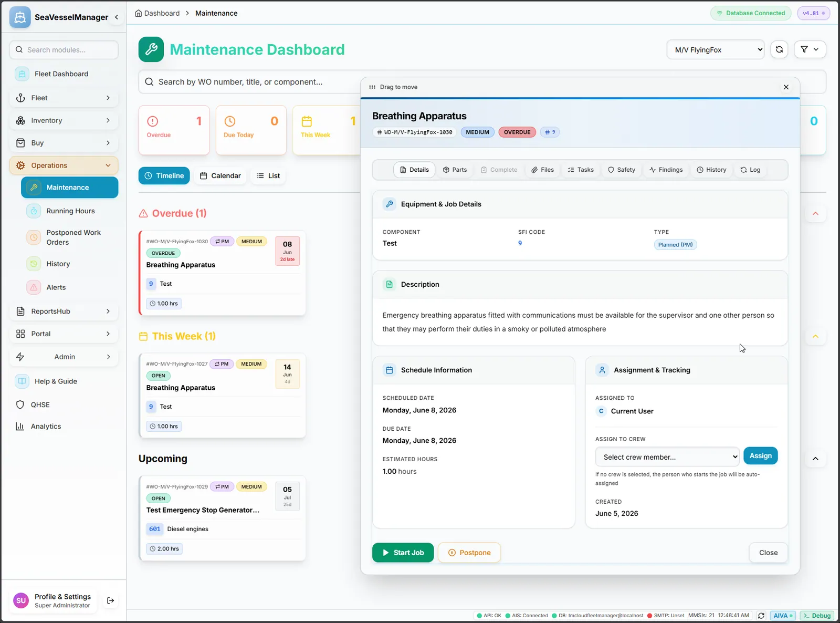The image size is (840, 623).
Task: Open the QHSE shield item
Action: click(64, 405)
